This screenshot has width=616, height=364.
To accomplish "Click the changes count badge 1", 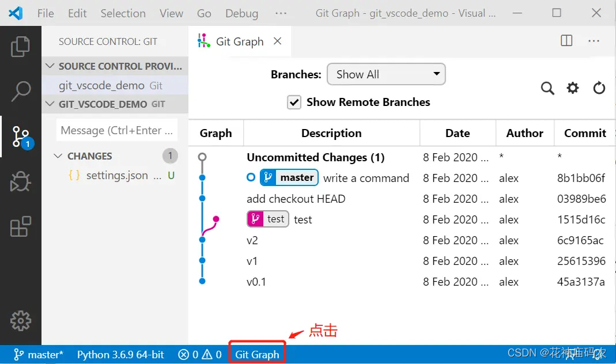I will (170, 156).
